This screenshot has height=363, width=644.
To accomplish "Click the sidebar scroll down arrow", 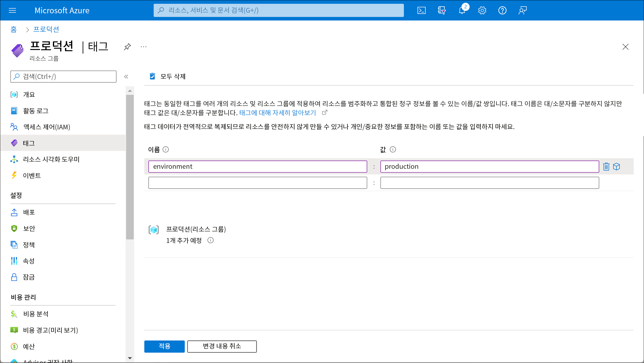I will [130, 358].
